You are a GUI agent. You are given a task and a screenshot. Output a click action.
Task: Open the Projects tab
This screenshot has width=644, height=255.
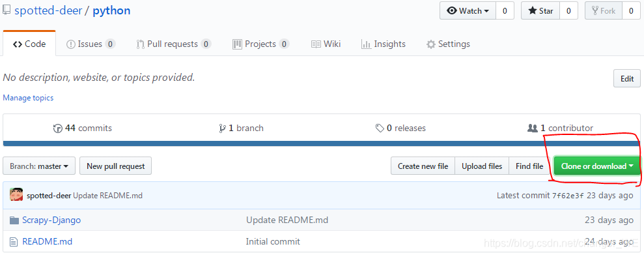pyautogui.click(x=261, y=44)
